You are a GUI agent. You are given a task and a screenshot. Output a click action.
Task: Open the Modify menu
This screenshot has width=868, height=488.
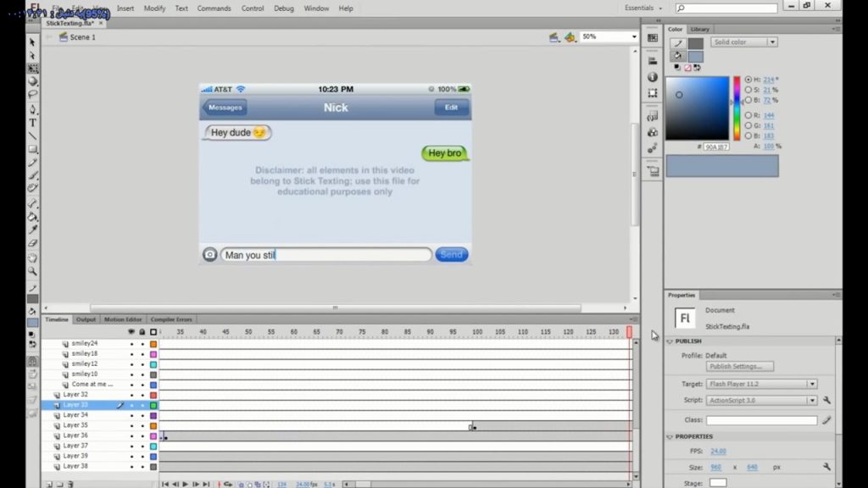tap(154, 8)
